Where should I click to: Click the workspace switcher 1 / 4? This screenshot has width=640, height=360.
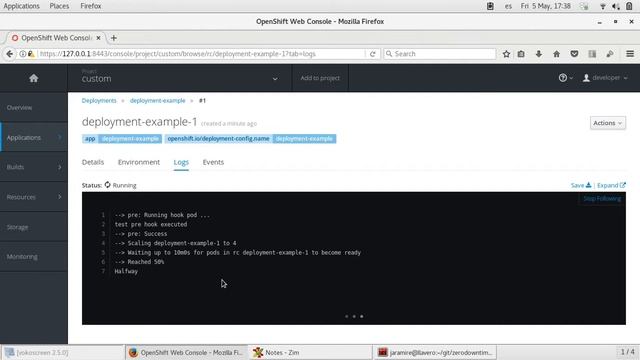point(627,352)
